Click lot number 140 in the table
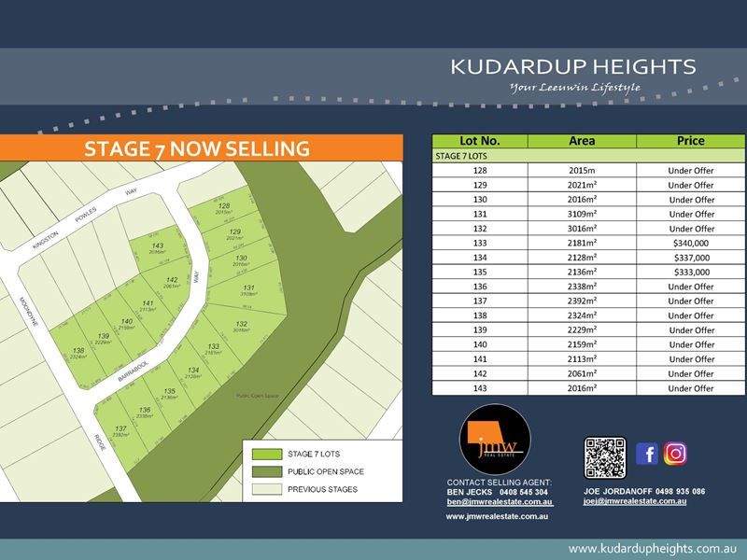The height and width of the screenshot is (560, 747). click(480, 344)
